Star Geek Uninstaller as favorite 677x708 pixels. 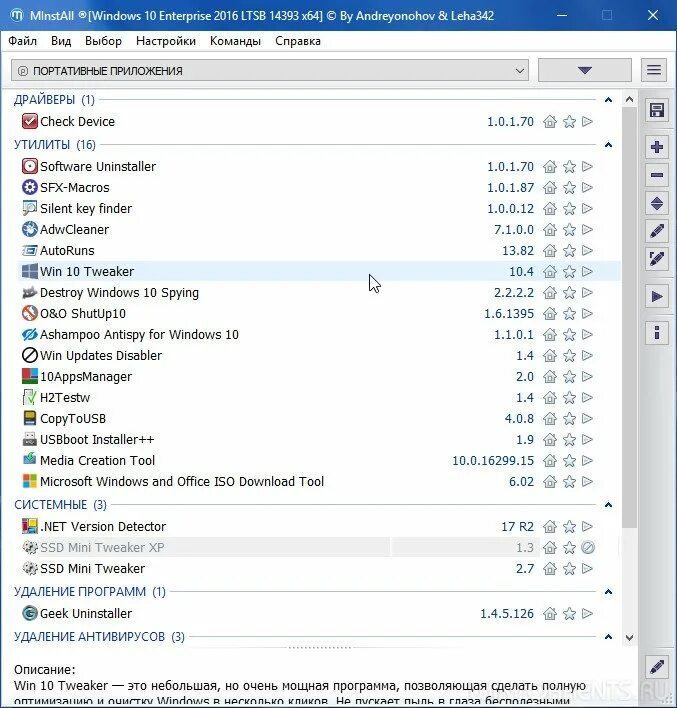pyautogui.click(x=570, y=613)
